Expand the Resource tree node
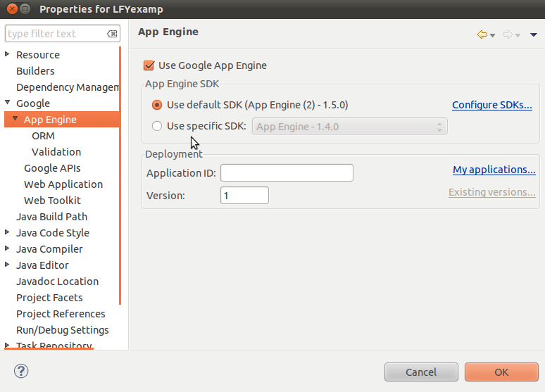Viewport: 545px width, 392px height. 8,54
